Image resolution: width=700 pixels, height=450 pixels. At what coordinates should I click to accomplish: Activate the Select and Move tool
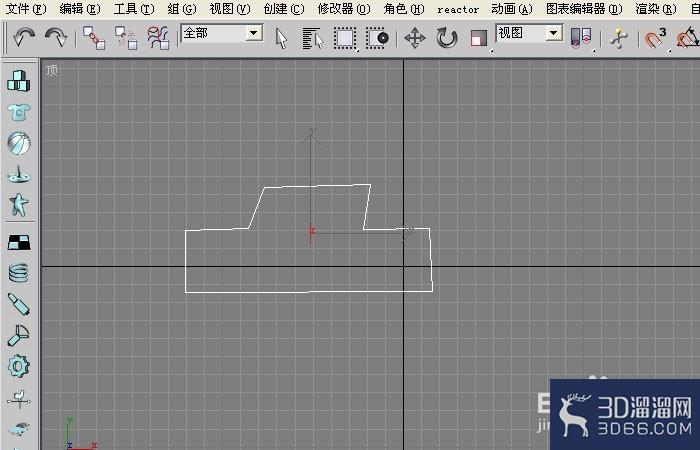pos(415,38)
